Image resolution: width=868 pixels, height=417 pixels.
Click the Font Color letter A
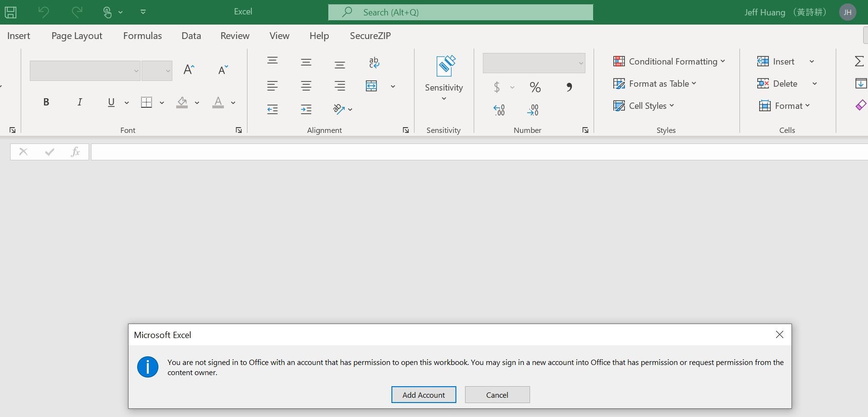218,102
